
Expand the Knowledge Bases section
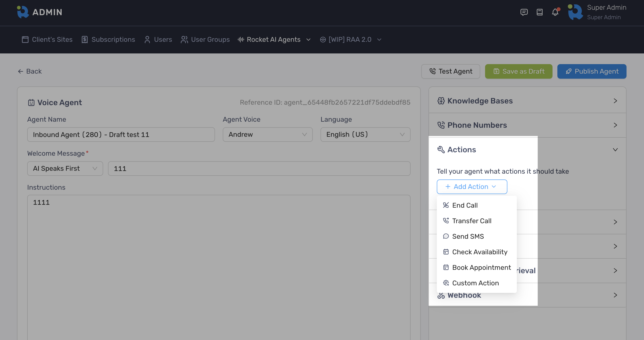(x=527, y=101)
